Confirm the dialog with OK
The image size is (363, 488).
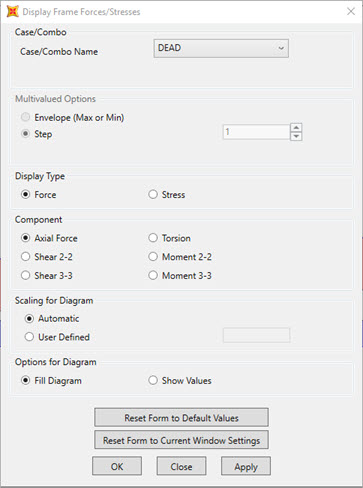click(x=117, y=466)
